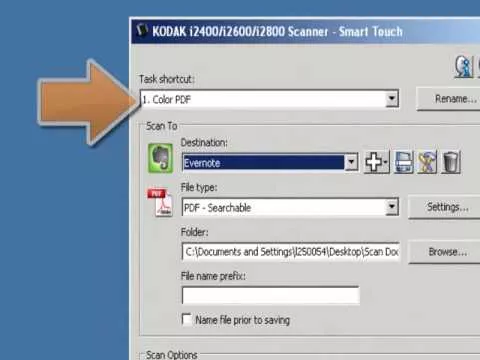Screen dimensions: 480x360
Task: Save destination using the floppy disk icon
Action: pos(404,162)
